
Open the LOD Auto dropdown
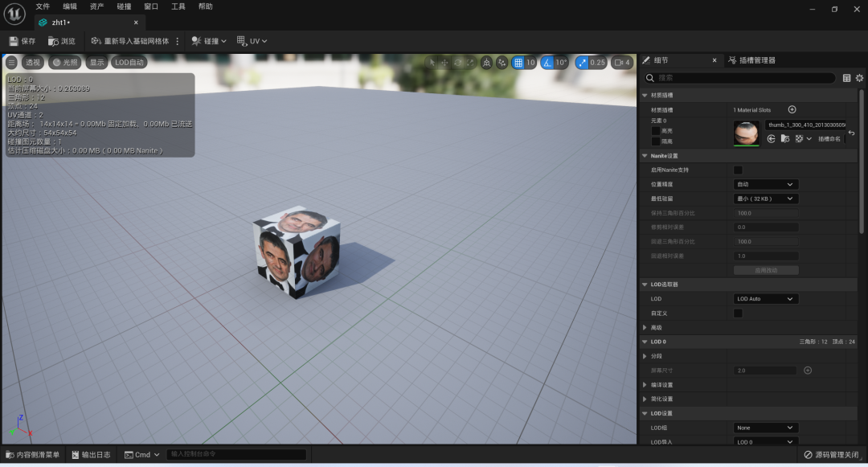pyautogui.click(x=765, y=299)
